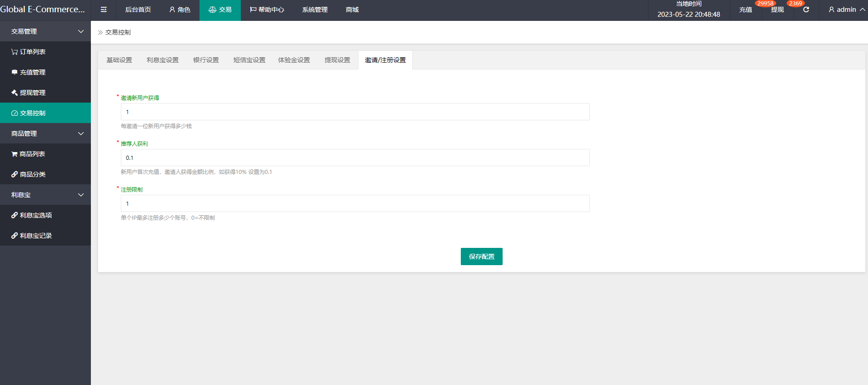Click the refresh icon in top bar

806,10
